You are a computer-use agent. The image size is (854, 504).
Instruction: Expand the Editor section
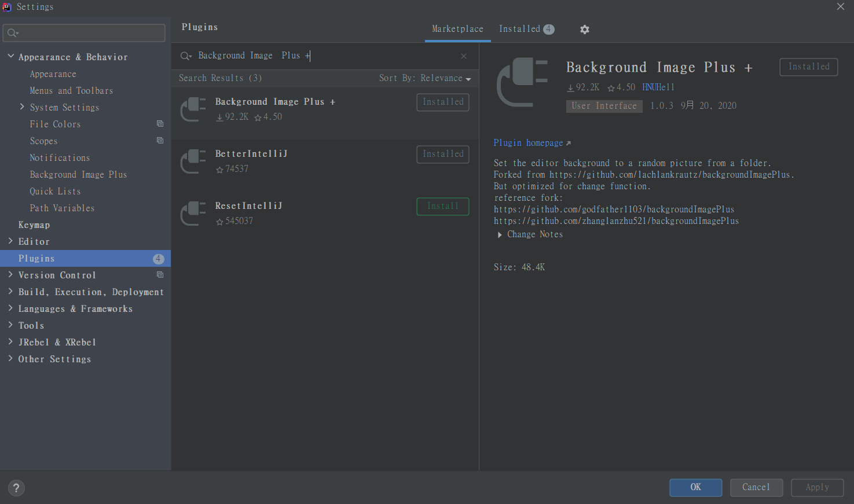click(10, 241)
